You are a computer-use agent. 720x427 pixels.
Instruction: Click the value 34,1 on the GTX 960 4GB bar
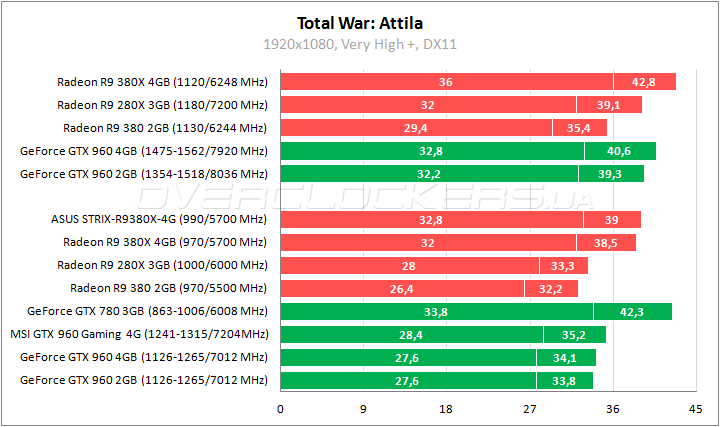[x=565, y=357]
